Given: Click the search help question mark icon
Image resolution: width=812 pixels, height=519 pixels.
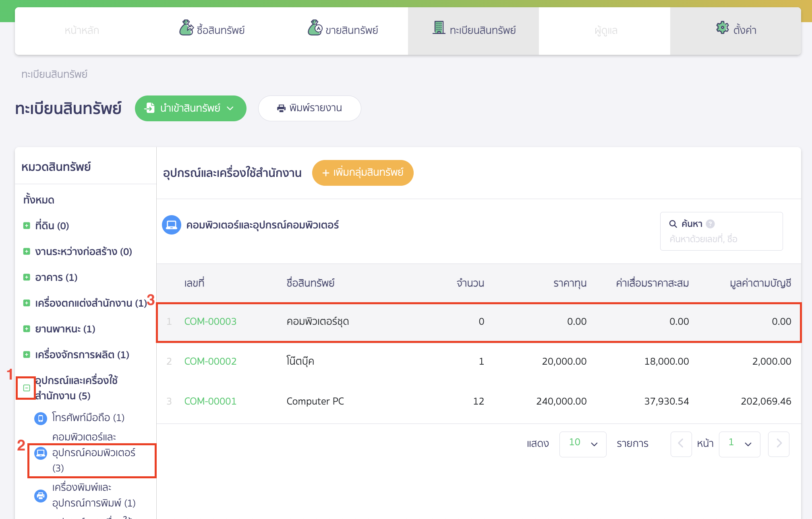Looking at the screenshot, I should pos(710,224).
